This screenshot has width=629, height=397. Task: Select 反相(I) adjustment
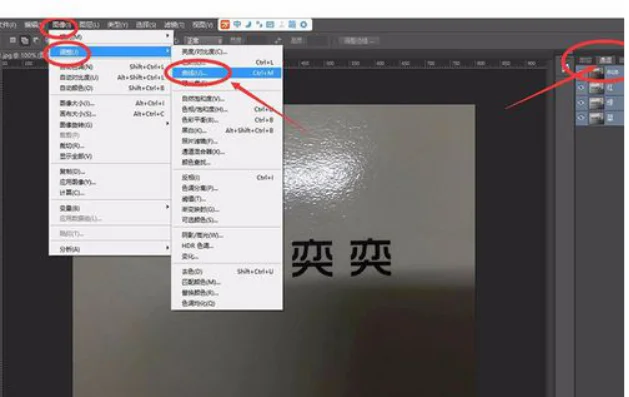[227, 177]
